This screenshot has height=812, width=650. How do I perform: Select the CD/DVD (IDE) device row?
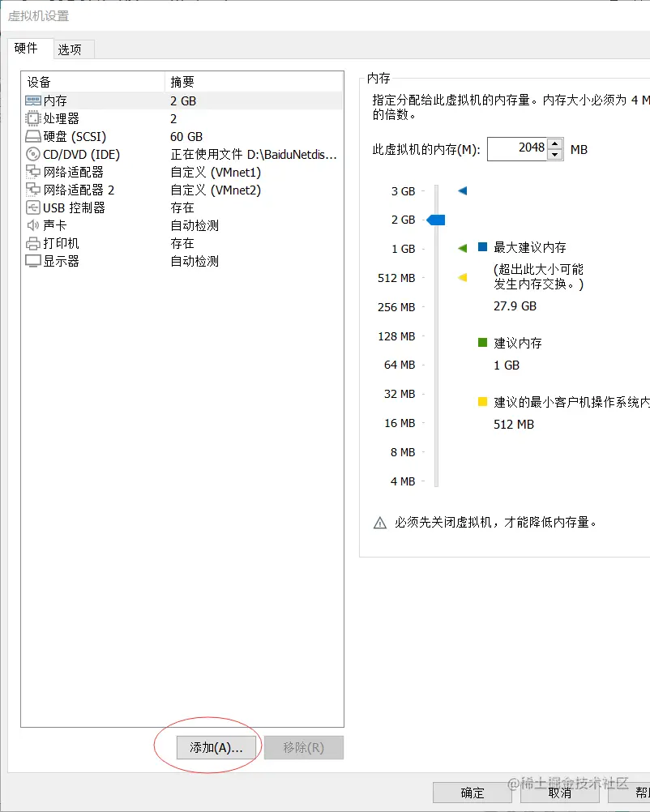point(182,154)
